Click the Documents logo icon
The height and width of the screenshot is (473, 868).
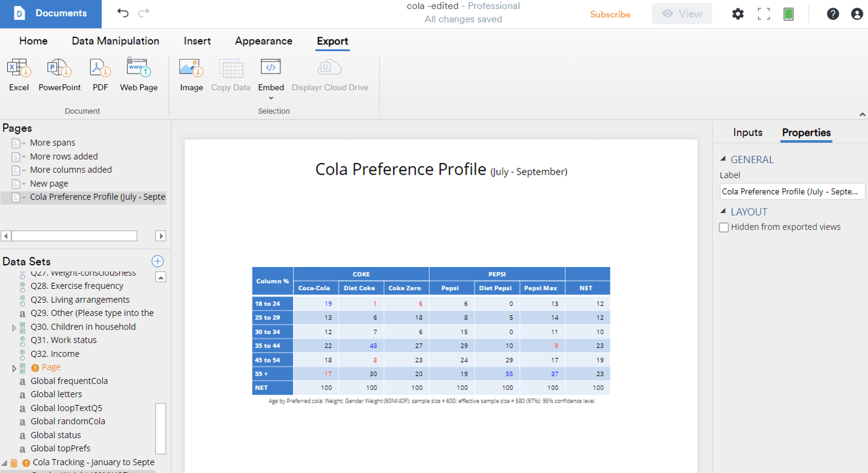(19, 13)
